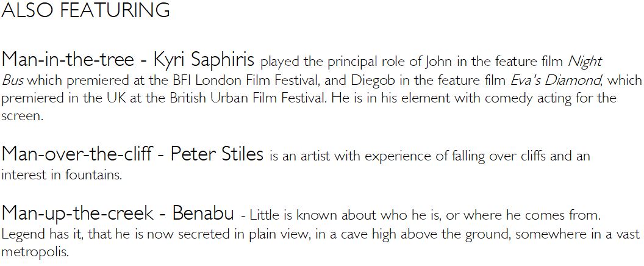644x266 pixels.
Task: Click the italic word Night
Action: pos(584,62)
